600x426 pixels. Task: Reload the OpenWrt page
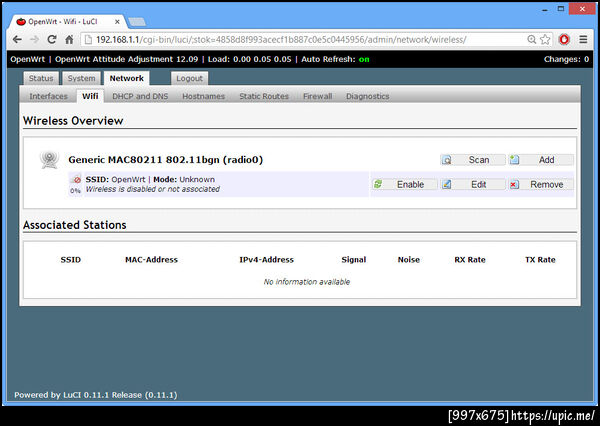(52, 39)
